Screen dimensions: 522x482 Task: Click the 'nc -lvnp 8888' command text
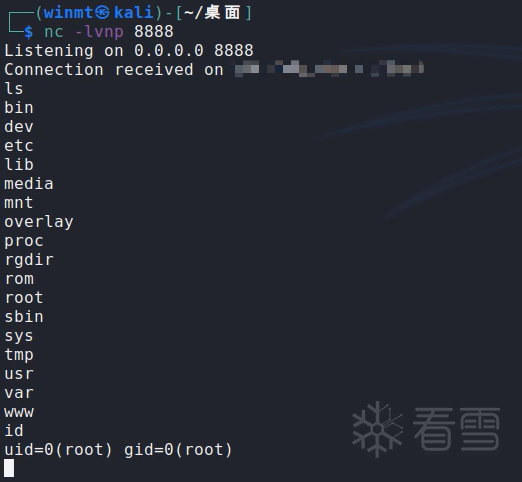pos(109,32)
